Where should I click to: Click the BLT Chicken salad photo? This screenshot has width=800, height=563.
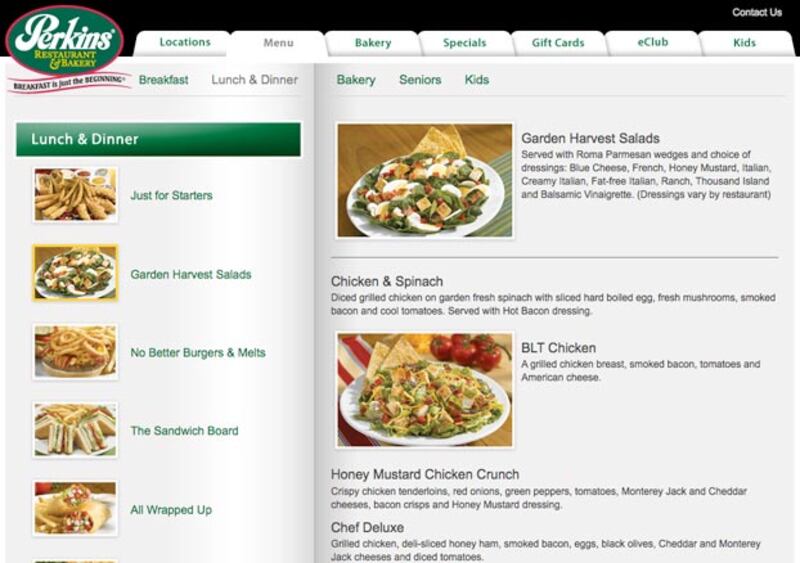425,390
